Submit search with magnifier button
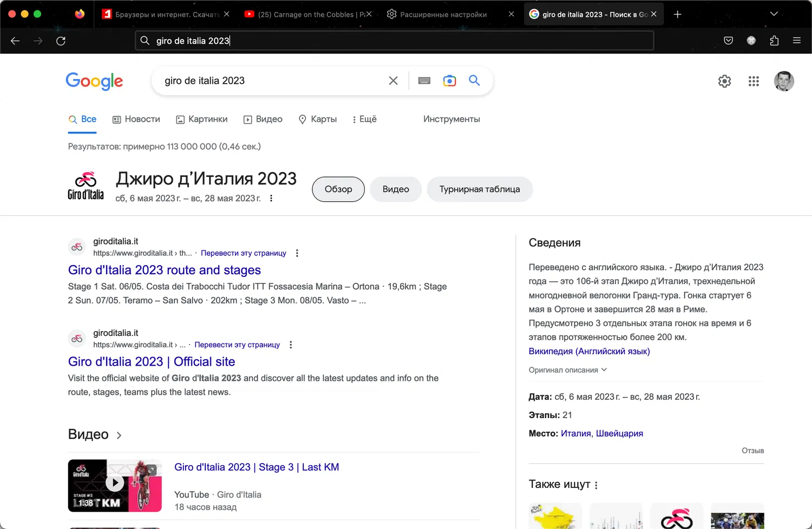Image resolution: width=812 pixels, height=529 pixels. tap(474, 81)
